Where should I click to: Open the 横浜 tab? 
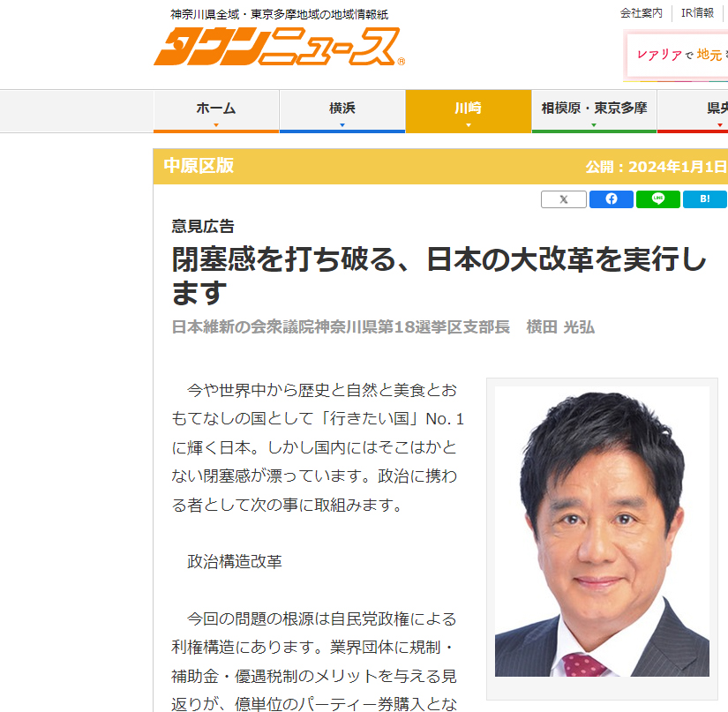(342, 111)
